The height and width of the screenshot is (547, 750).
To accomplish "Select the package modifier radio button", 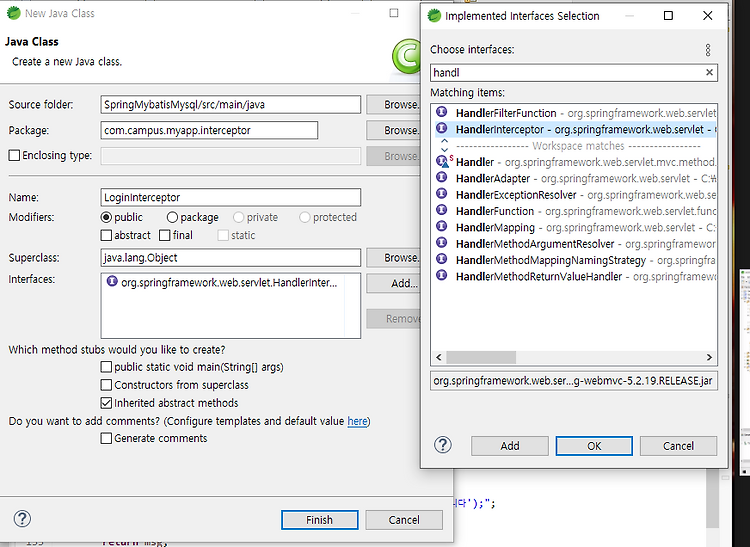I will (x=172, y=217).
